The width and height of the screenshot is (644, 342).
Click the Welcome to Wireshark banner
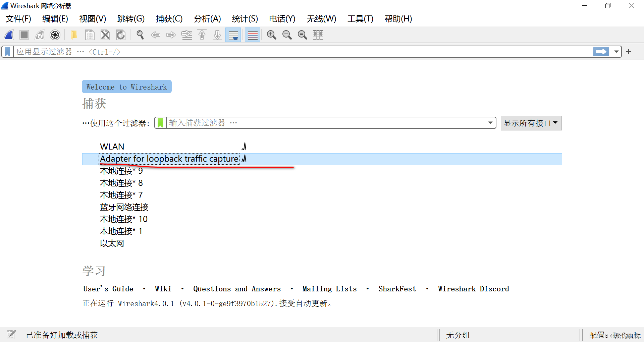pyautogui.click(x=127, y=87)
